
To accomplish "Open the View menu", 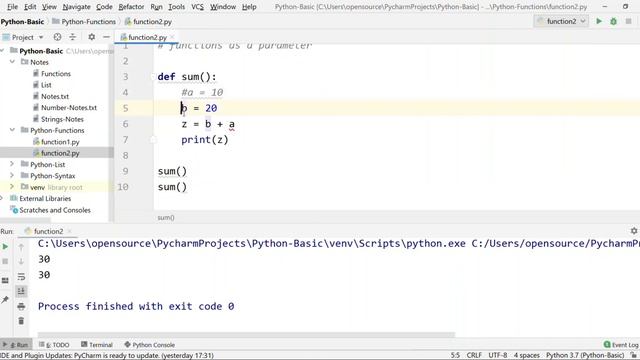I will point(49,7).
